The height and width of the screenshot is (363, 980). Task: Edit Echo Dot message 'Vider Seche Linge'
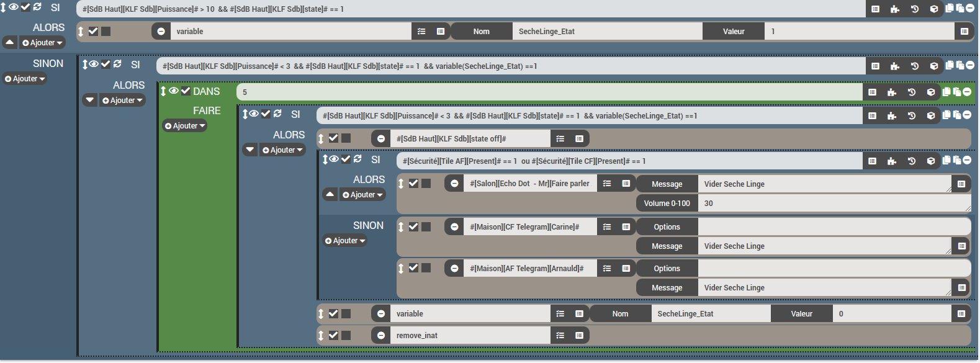(x=825, y=184)
